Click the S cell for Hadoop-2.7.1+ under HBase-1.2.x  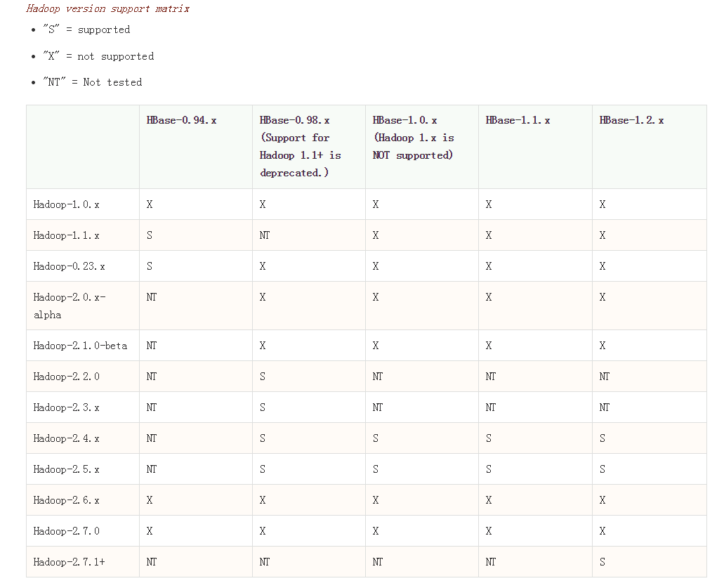602,562
